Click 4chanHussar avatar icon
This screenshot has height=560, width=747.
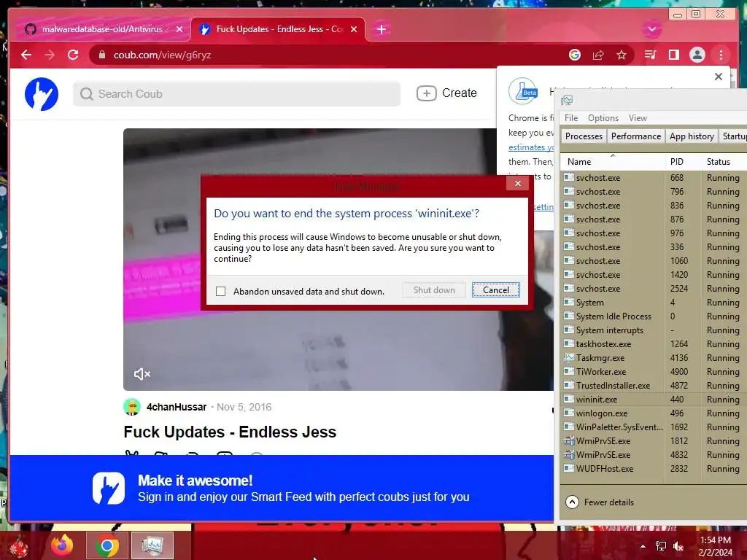point(132,407)
